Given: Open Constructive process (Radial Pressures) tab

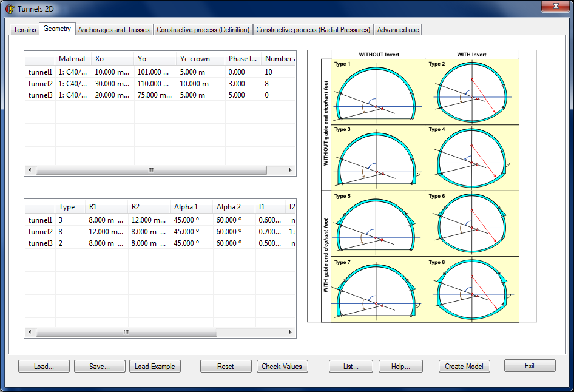Looking at the screenshot, I should pos(313,30).
